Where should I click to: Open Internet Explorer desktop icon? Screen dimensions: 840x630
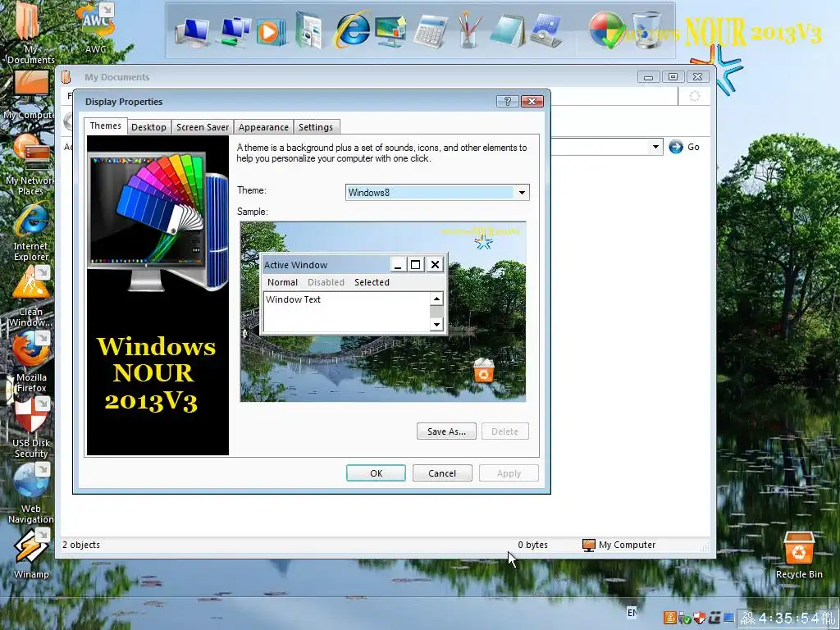pyautogui.click(x=30, y=231)
